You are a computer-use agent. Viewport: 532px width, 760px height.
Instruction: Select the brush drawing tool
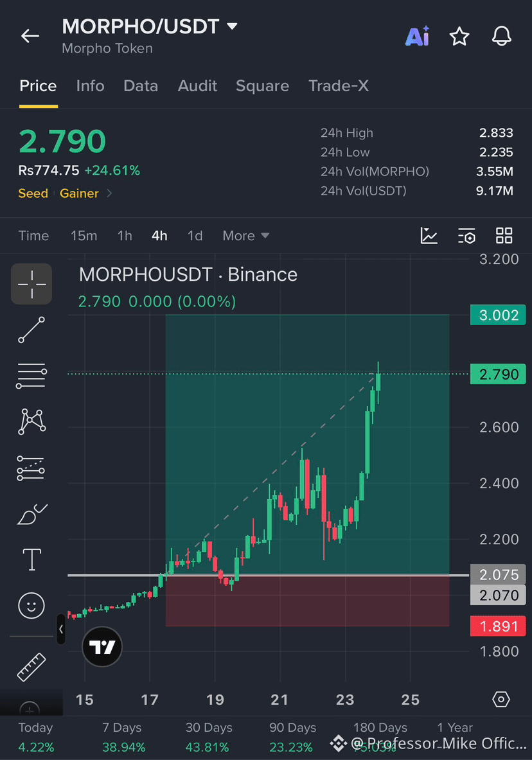click(31, 514)
